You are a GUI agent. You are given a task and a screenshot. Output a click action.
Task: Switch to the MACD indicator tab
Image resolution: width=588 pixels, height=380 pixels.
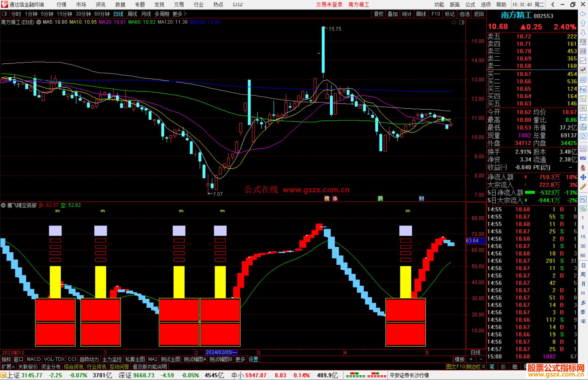(x=34, y=359)
